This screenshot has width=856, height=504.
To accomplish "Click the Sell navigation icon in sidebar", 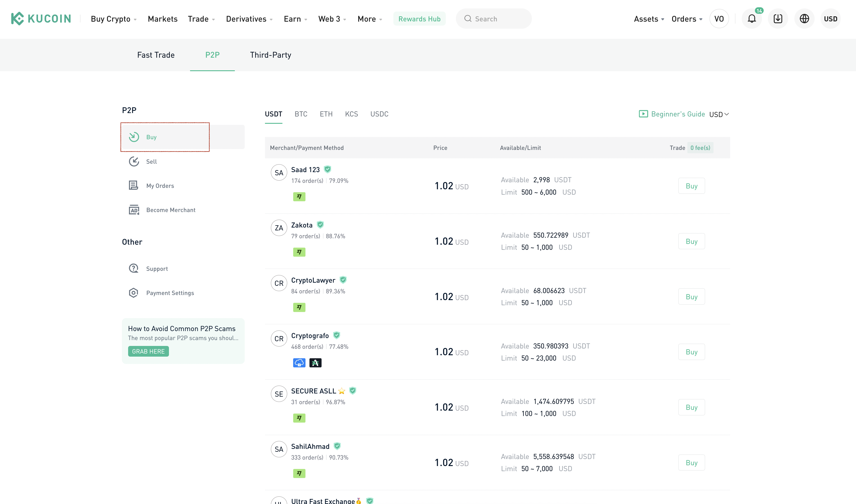I will tap(135, 161).
